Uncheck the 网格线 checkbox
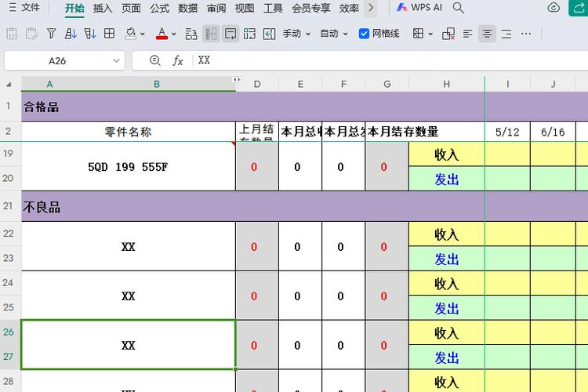This screenshot has width=588, height=392. pos(364,34)
